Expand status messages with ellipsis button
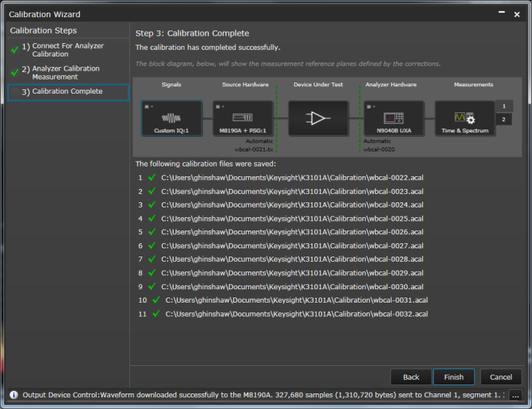 pyautogui.click(x=516, y=395)
